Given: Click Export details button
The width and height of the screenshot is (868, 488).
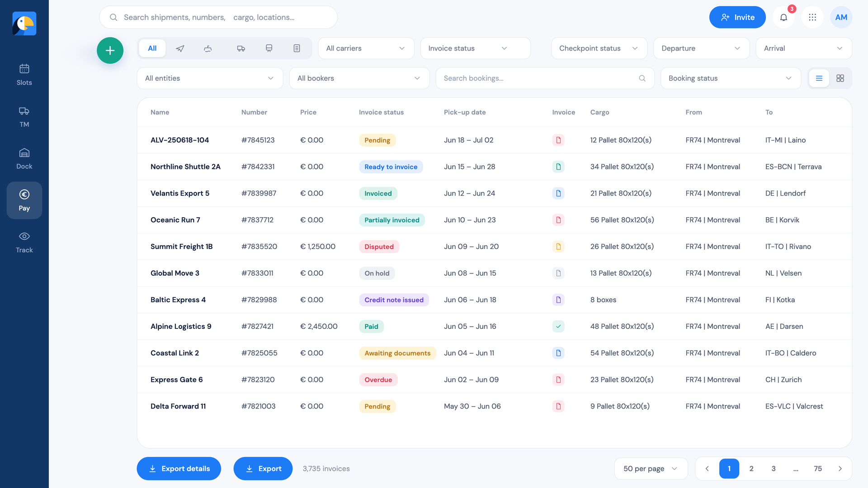Looking at the screenshot, I should coord(179,469).
